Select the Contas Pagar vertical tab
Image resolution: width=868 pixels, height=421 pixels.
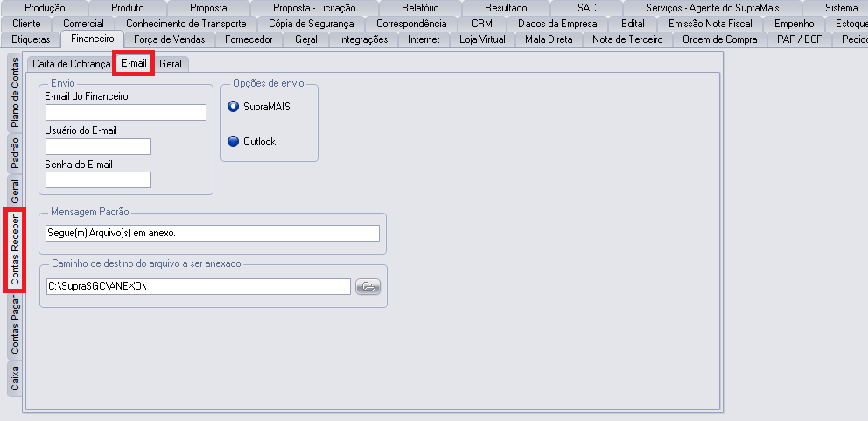[15, 326]
